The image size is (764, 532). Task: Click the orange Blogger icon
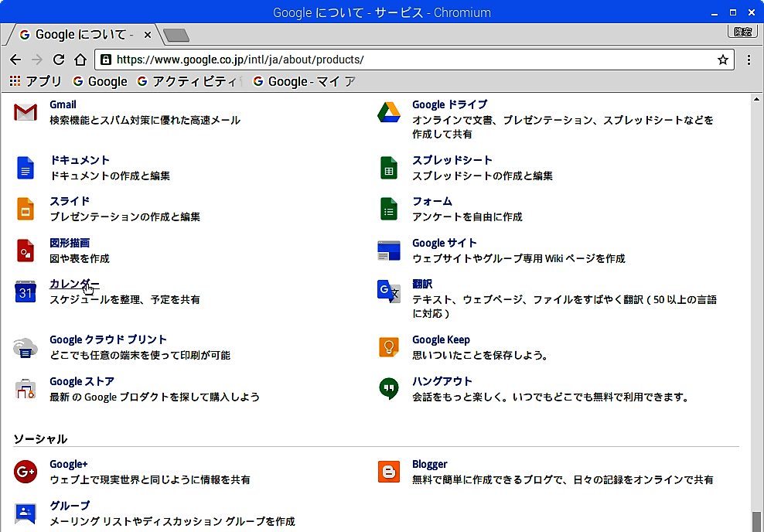click(388, 472)
